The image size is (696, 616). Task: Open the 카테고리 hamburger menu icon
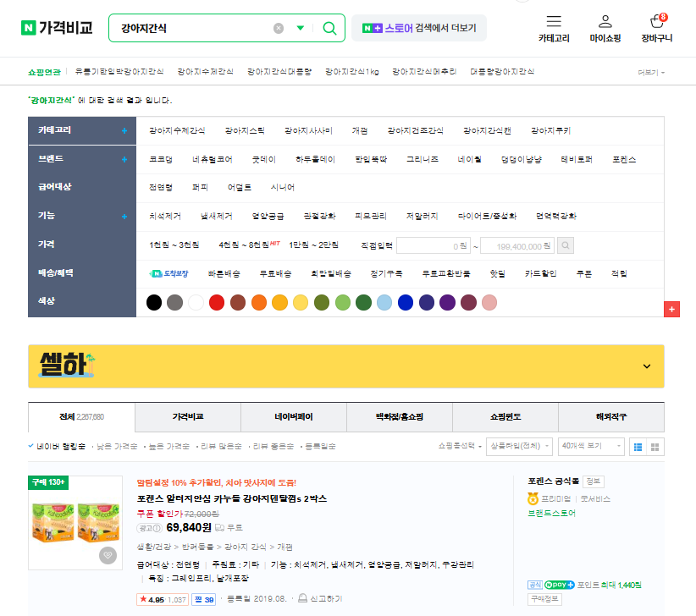pyautogui.click(x=554, y=21)
